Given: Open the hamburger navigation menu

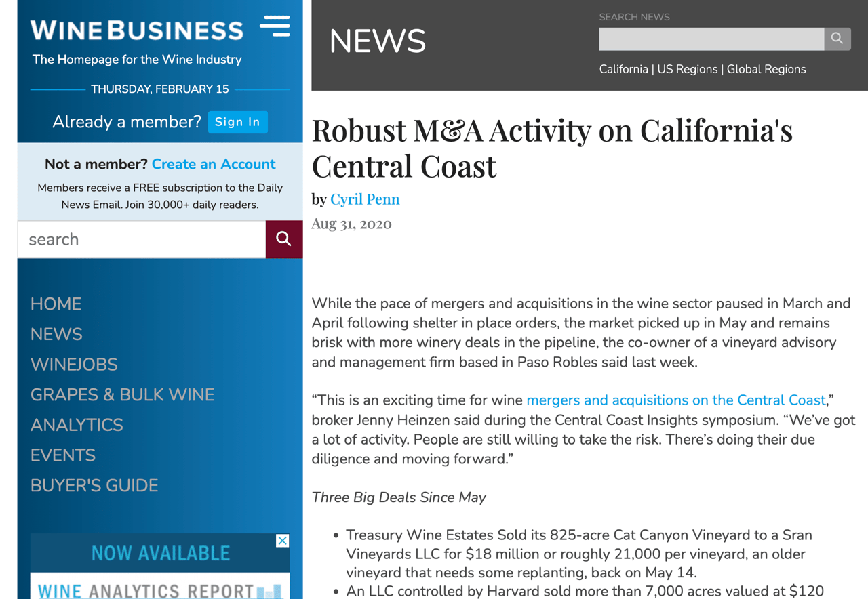Looking at the screenshot, I should [275, 26].
